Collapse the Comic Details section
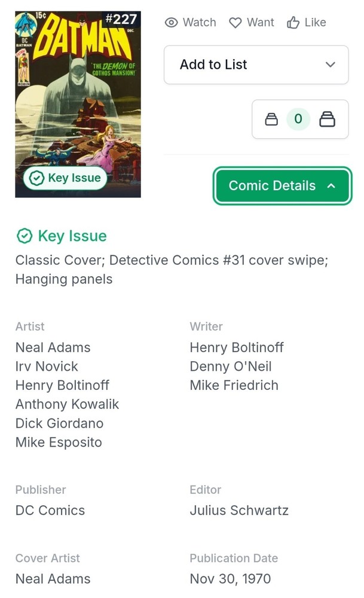Viewport: 364px width, 598px height. [x=283, y=186]
